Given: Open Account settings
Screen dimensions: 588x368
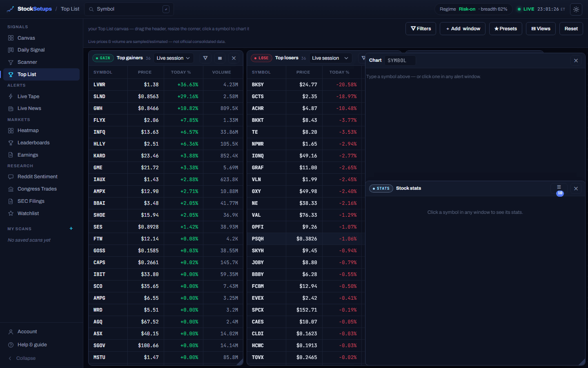Looking at the screenshot, I should 41,332.
